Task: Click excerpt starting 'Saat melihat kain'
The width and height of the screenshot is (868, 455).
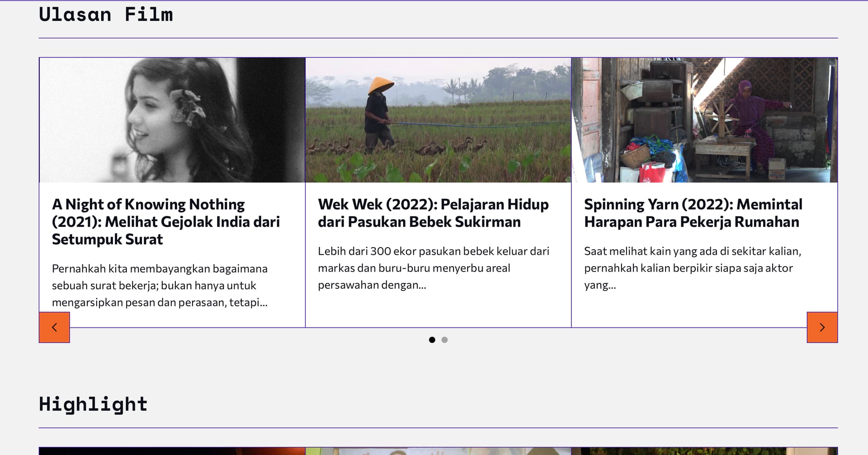Action: click(x=693, y=268)
